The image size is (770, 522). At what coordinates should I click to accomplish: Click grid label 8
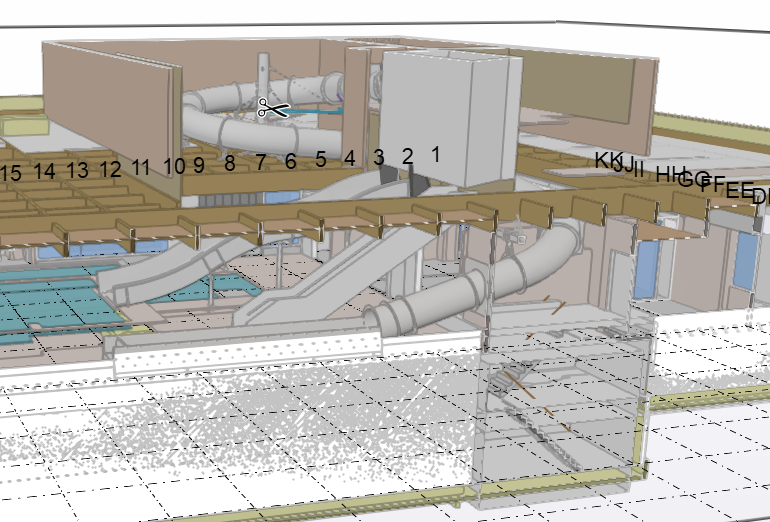pos(229,162)
